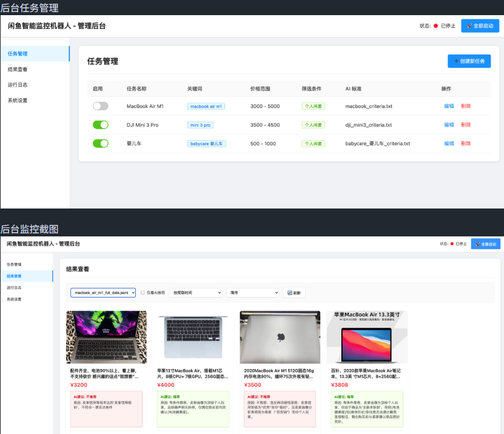Click the 个人闲置 tag for 婴儿车 task
Viewport: 504px width, 434px height.
[x=313, y=144]
